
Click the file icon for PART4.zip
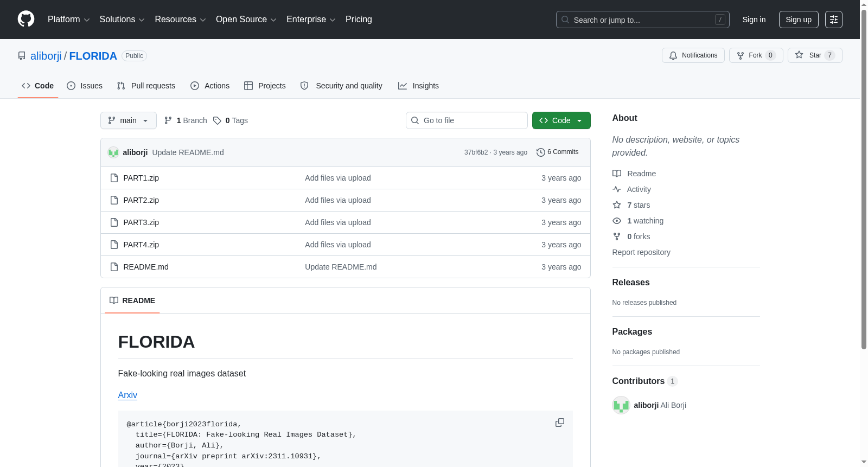tap(114, 245)
